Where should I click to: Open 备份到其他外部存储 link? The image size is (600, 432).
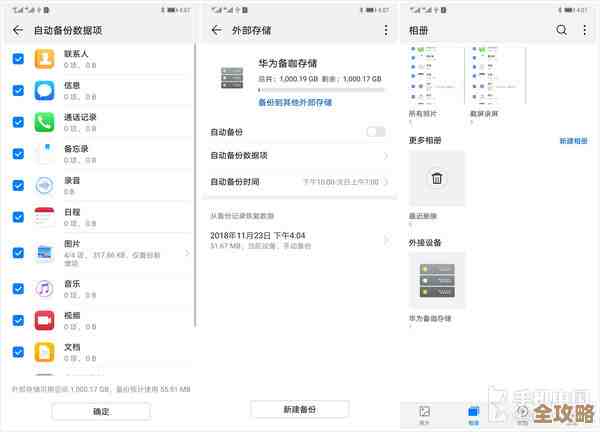click(295, 103)
